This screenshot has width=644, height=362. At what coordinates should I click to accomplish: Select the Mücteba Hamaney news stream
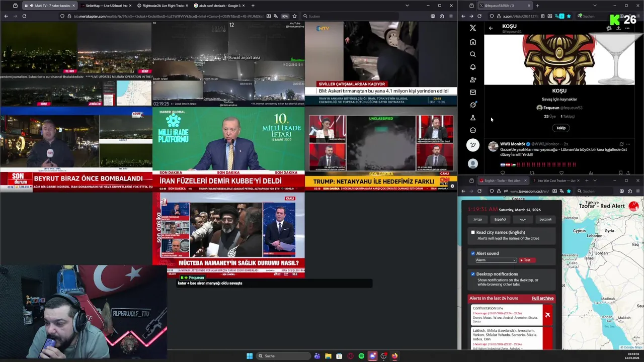[228, 234]
